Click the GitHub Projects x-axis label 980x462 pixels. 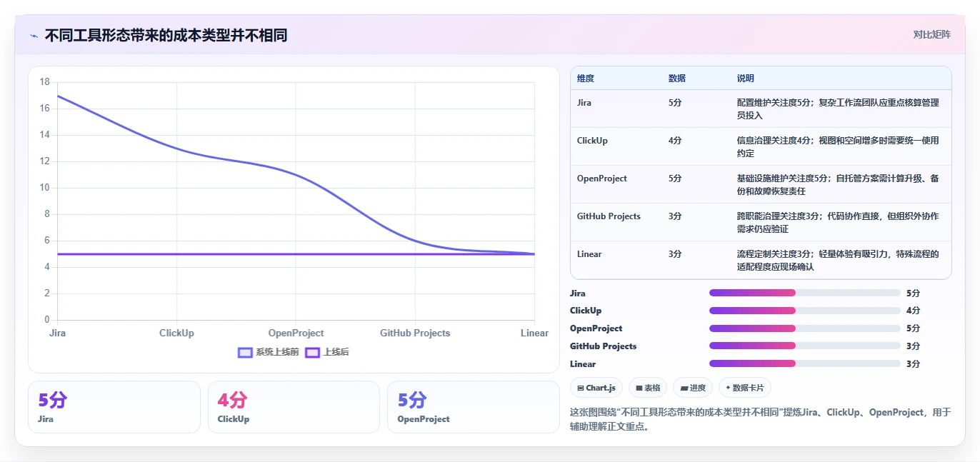click(x=415, y=333)
